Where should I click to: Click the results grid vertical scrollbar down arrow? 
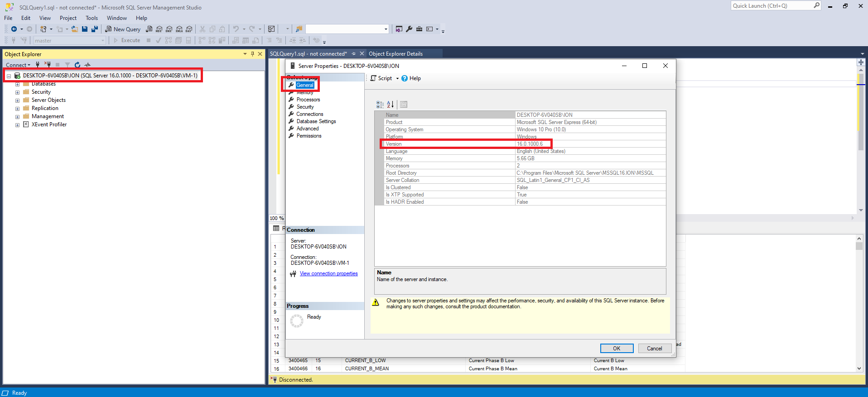859,368
